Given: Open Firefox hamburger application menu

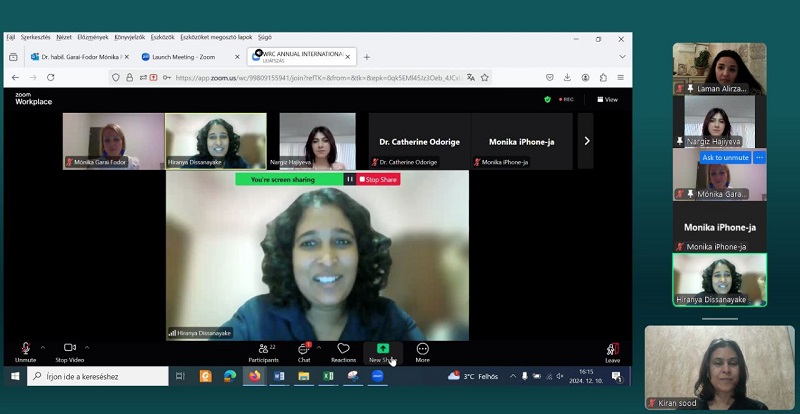Looking at the screenshot, I should click(620, 78).
